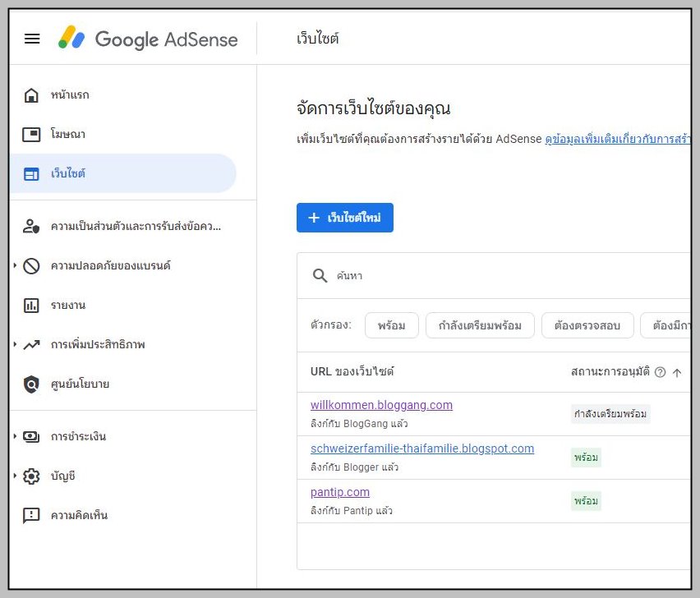
Task: Open the pantip.com site link
Action: [x=340, y=492]
